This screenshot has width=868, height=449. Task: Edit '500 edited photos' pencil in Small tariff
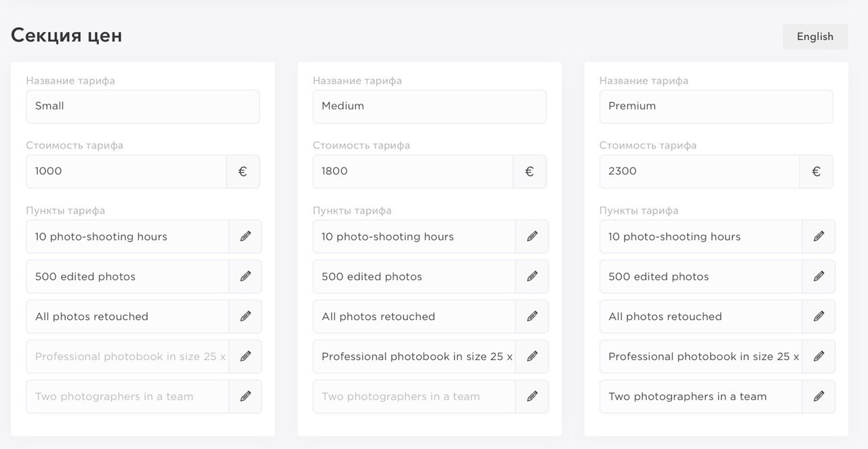tap(245, 277)
